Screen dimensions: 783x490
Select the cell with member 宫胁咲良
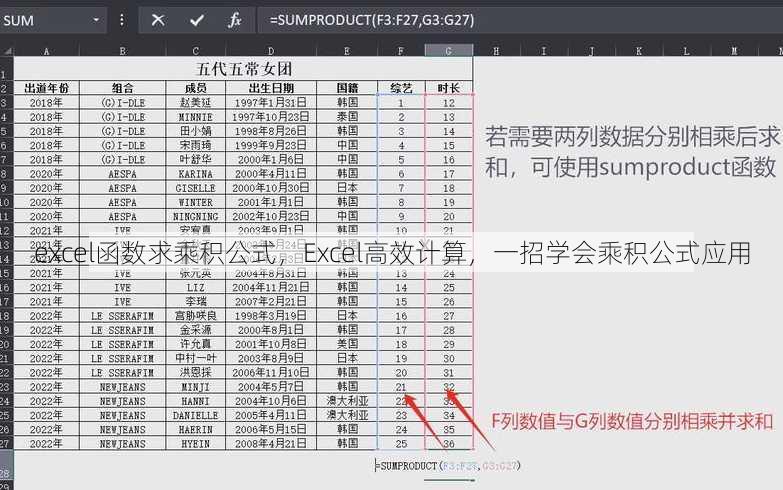point(195,316)
